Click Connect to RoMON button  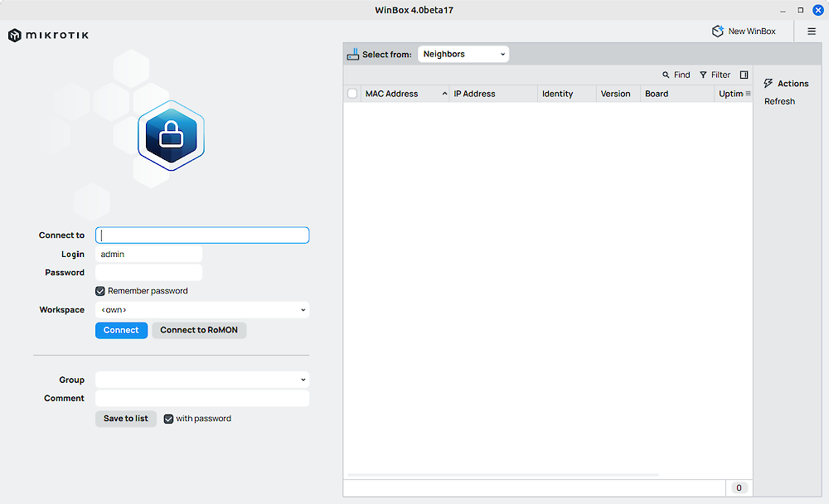(199, 330)
